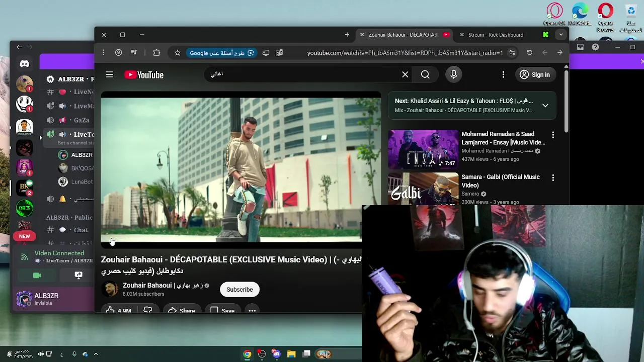Sign in to YouTube
644x362 pixels.
point(535,74)
